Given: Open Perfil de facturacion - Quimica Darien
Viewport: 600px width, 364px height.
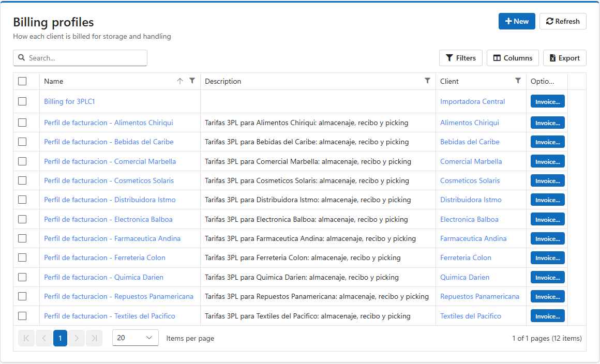Looking at the screenshot, I should click(103, 277).
